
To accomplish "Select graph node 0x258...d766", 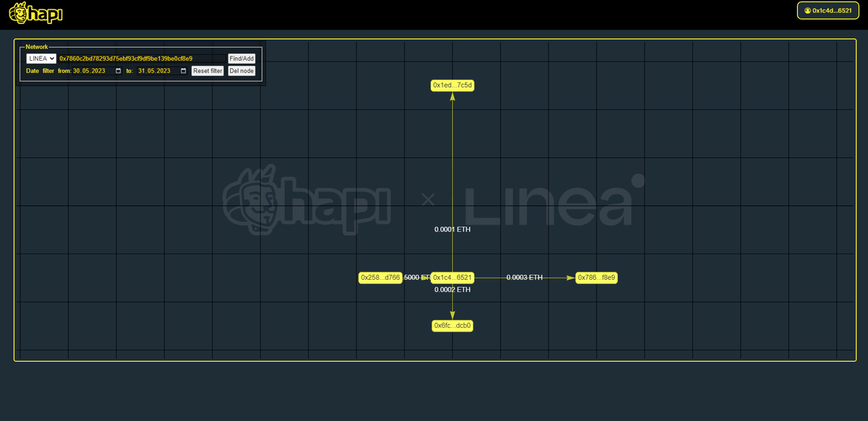I will pyautogui.click(x=380, y=278).
